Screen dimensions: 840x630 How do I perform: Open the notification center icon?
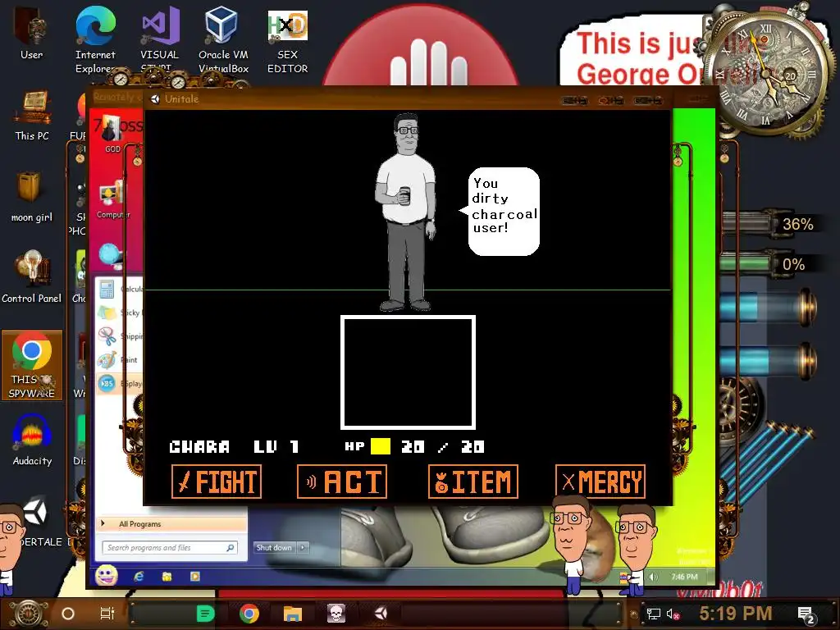[x=806, y=614]
